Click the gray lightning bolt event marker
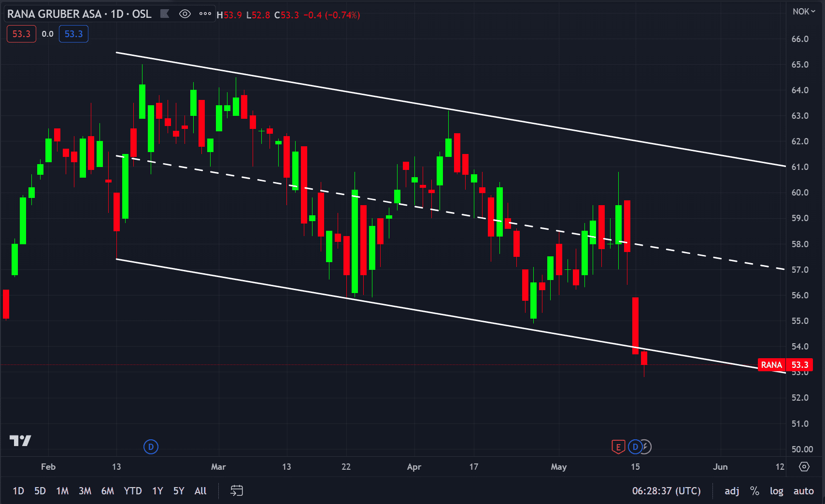Screen dimensions: 825x504 [x=646, y=447]
